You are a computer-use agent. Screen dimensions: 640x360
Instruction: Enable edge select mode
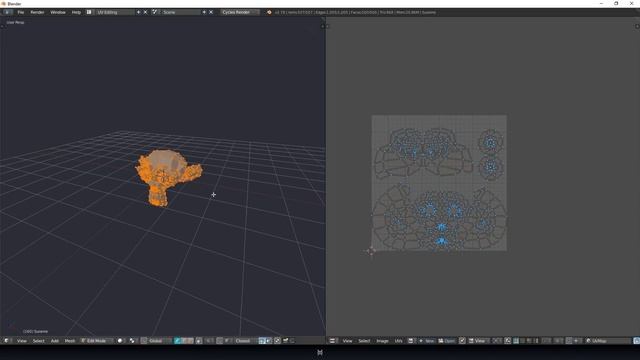(184, 341)
